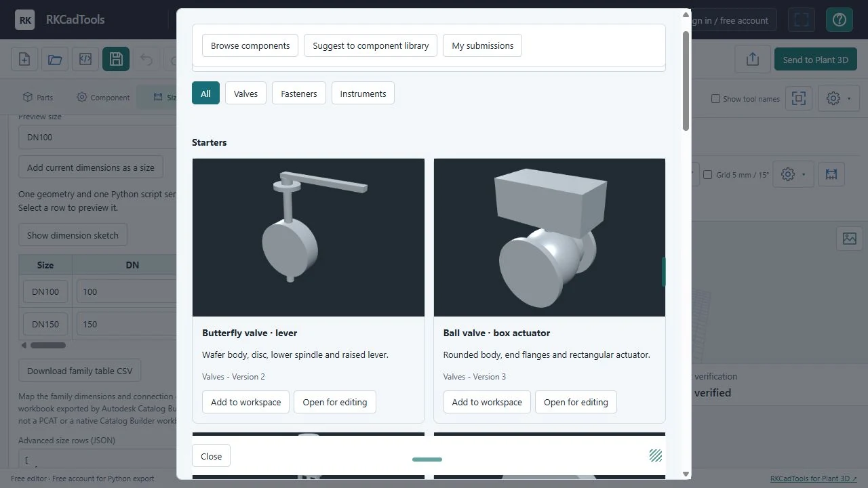Filter by Valves category
The image size is (868, 488).
pos(245,94)
